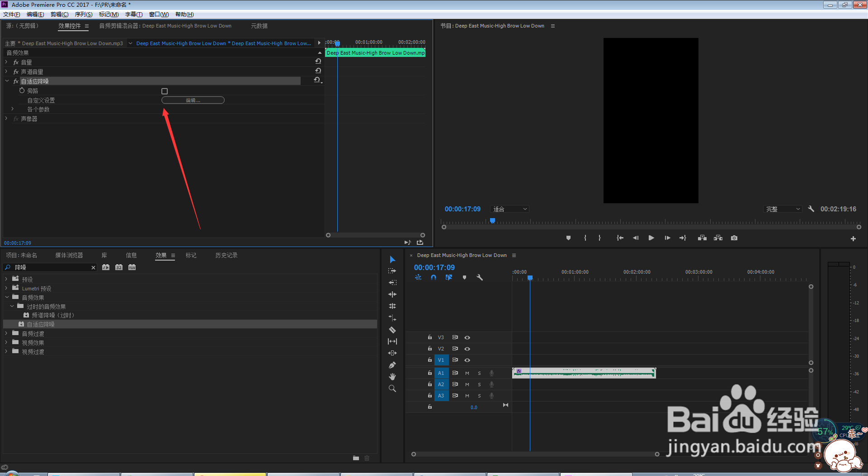
Task: Click Export Frame camera icon
Action: (x=734, y=238)
